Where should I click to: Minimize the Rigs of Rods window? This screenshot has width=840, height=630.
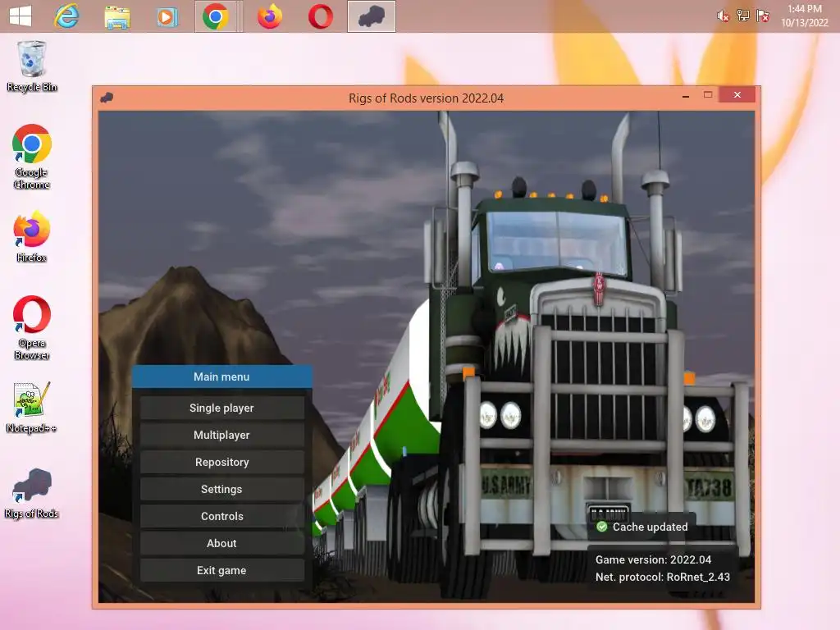[686, 95]
